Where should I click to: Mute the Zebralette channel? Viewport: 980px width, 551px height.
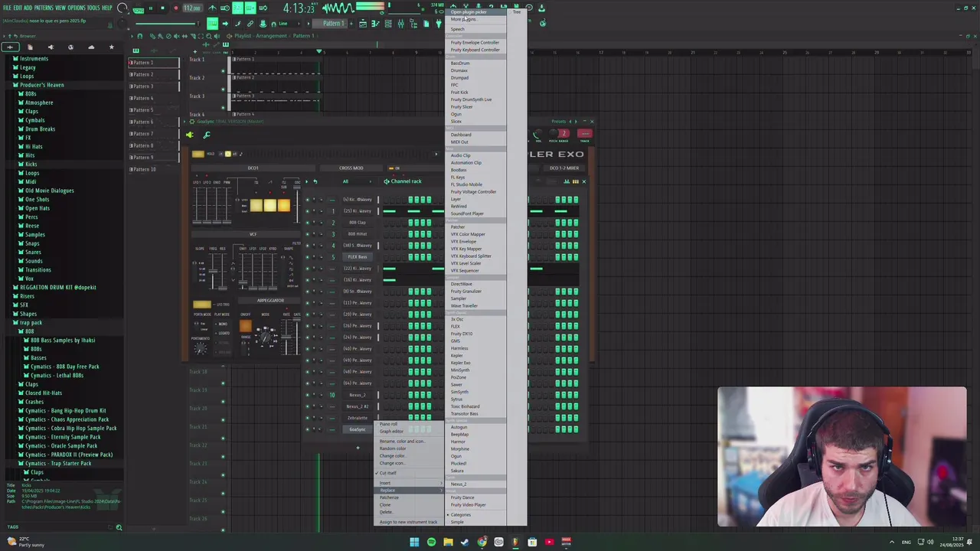[308, 418]
